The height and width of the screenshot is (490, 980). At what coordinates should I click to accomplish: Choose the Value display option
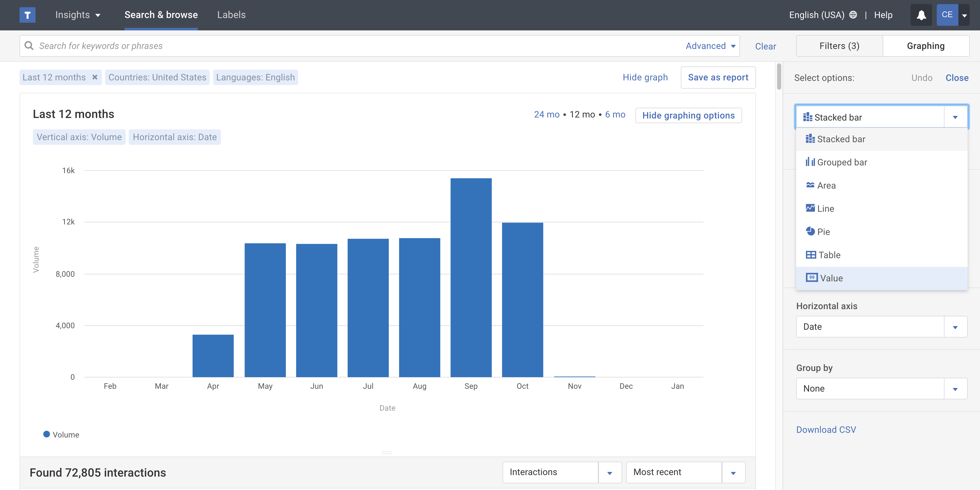point(831,278)
